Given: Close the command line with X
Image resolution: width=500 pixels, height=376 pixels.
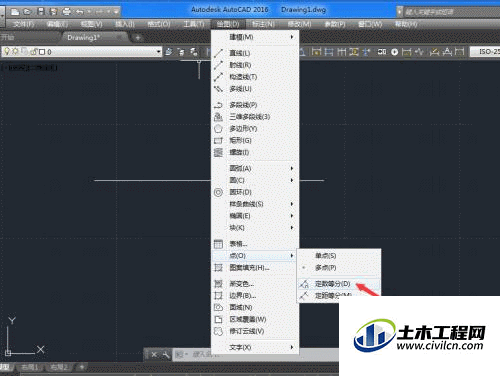Looking at the screenshot, I should tap(154, 355).
